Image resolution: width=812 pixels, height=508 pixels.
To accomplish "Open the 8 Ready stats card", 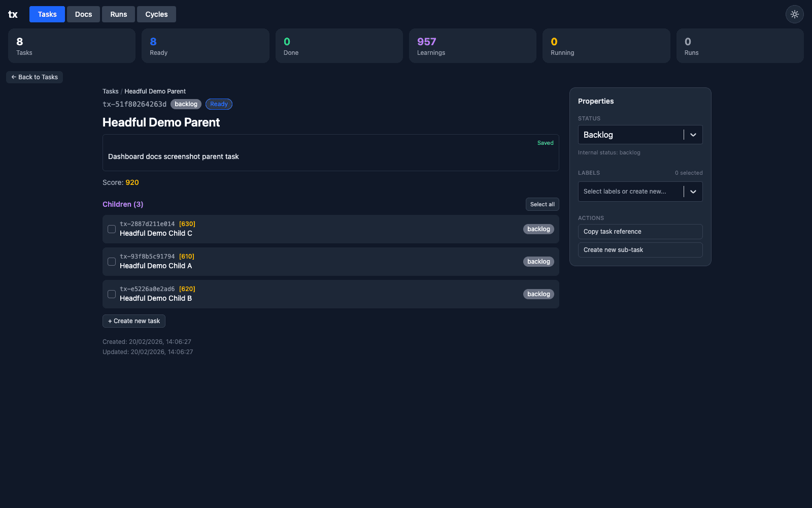I will (205, 46).
